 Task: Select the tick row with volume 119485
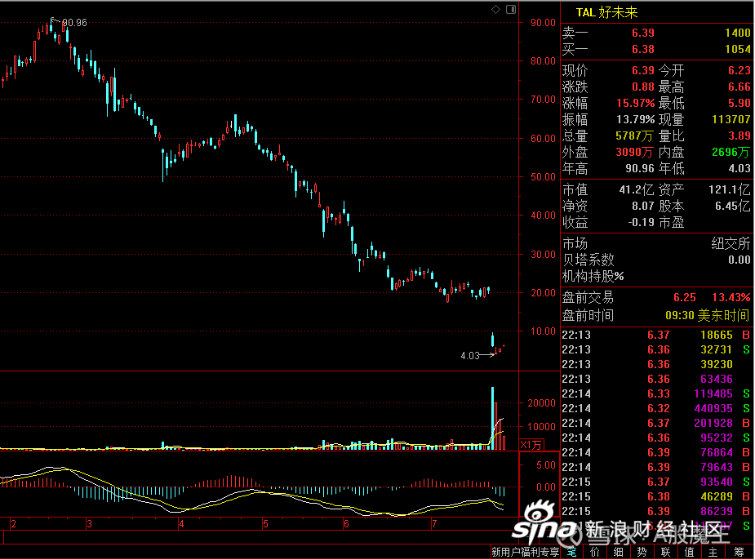point(656,394)
